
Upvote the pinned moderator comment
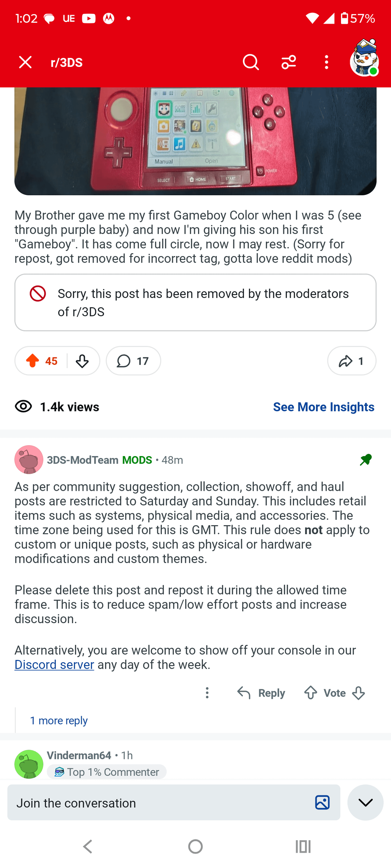311,693
